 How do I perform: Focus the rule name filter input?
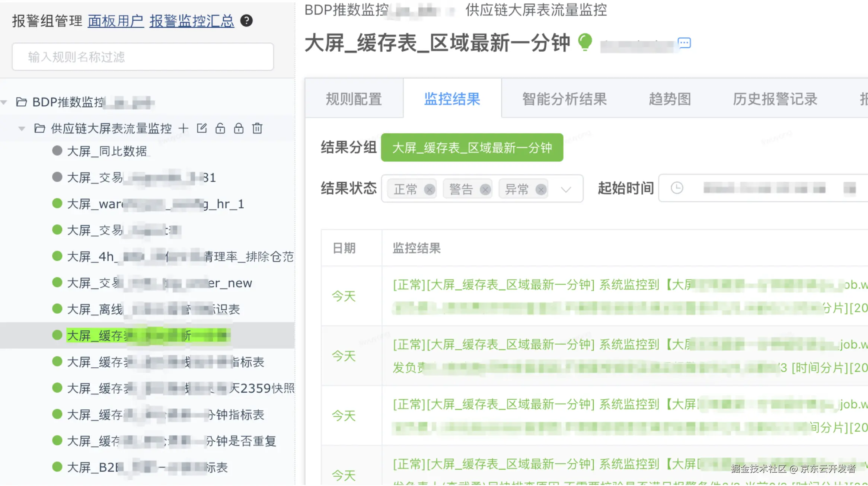pyautogui.click(x=143, y=57)
